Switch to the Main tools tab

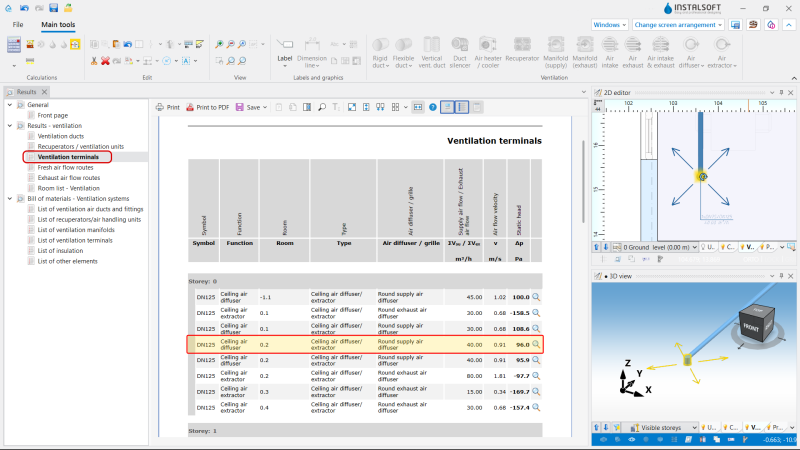coord(58,24)
